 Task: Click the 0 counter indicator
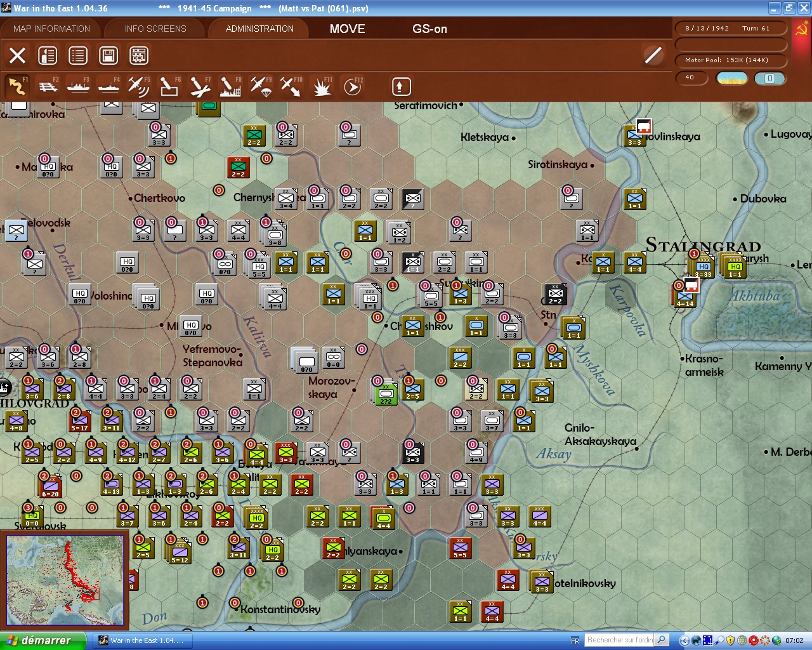[769, 78]
